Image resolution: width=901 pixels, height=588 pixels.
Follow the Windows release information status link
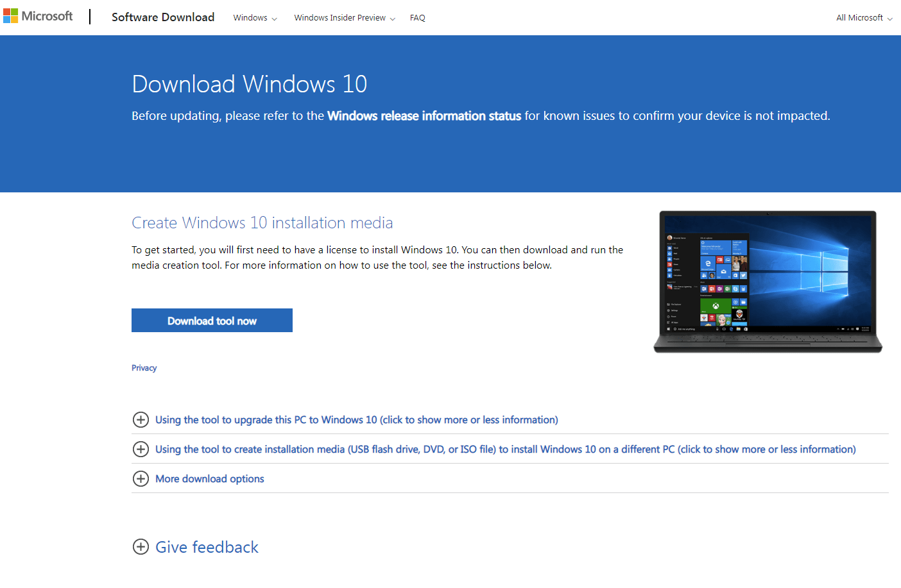(424, 116)
